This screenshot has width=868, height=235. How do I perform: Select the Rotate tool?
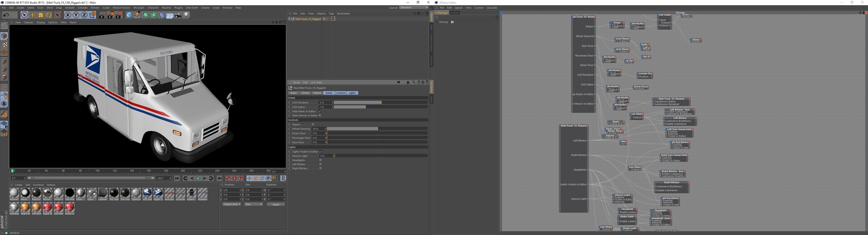[49, 15]
